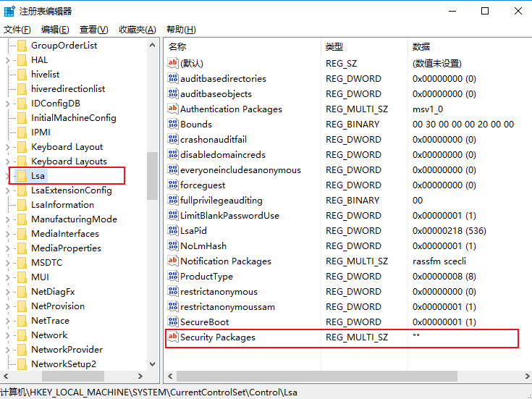Click the NoLmHash value icon
532x399 pixels.
pyautogui.click(x=173, y=246)
